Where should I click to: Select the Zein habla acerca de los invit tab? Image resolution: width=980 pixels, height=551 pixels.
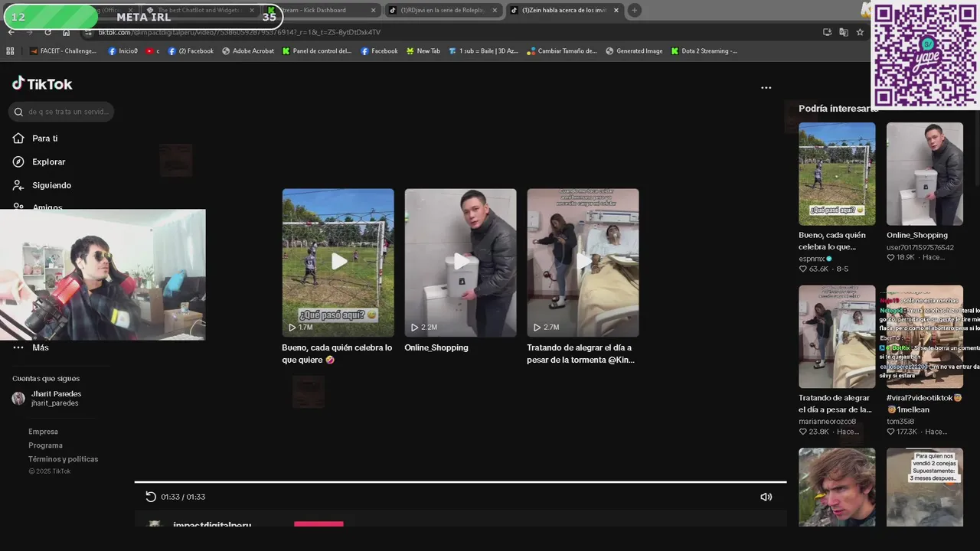(563, 10)
